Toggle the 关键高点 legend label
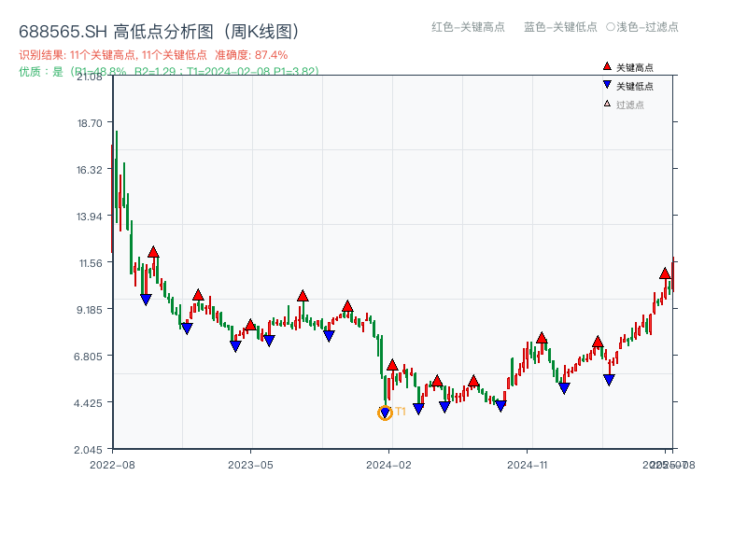 (635, 67)
